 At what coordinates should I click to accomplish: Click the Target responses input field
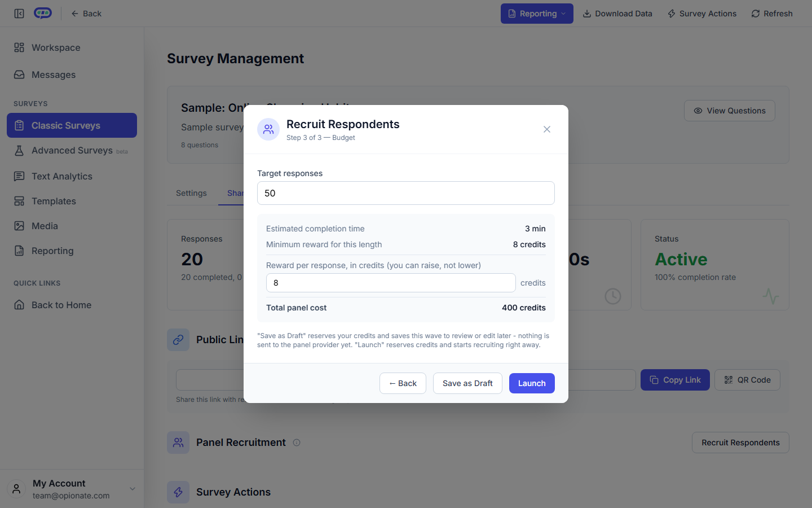point(406,193)
